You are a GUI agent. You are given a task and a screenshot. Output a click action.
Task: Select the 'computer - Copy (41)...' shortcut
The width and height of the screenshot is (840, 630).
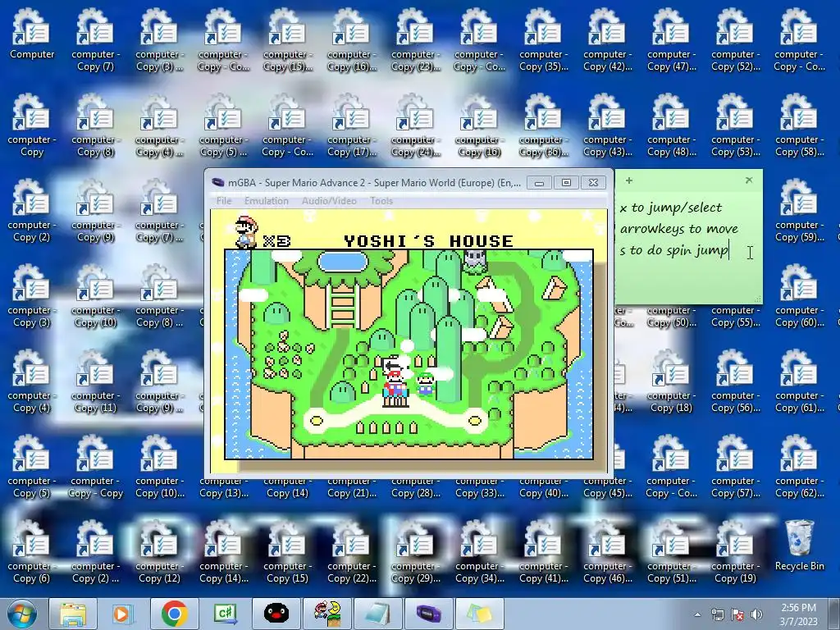coord(543,552)
